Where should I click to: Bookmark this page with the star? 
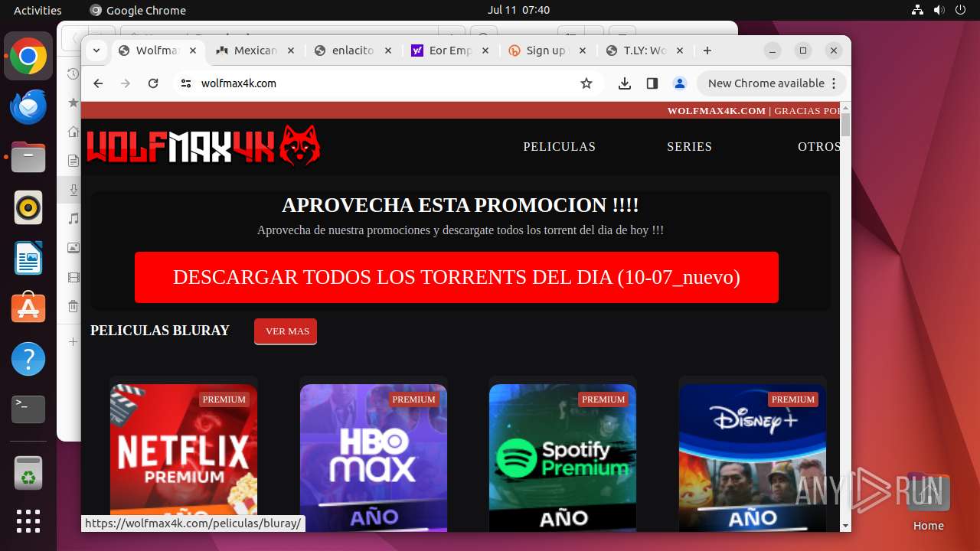586,83
